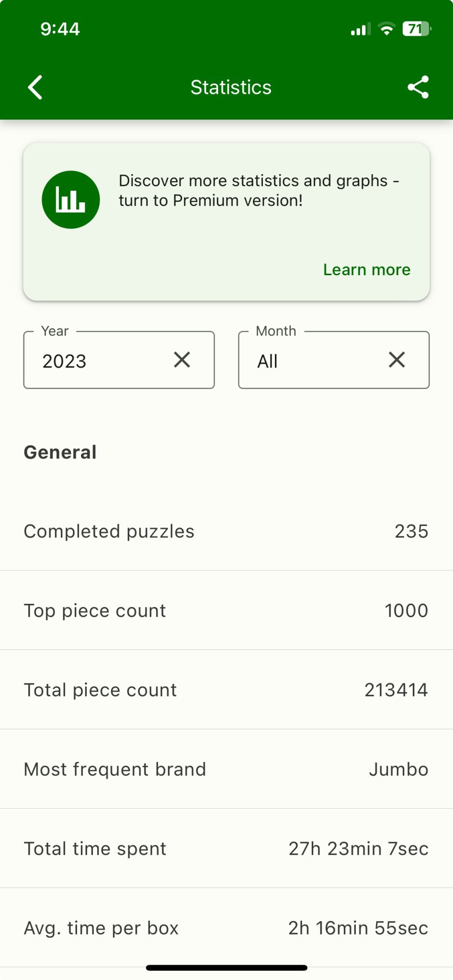Tap the 9:44 clock in status bar
453x980 pixels.
click(x=60, y=29)
